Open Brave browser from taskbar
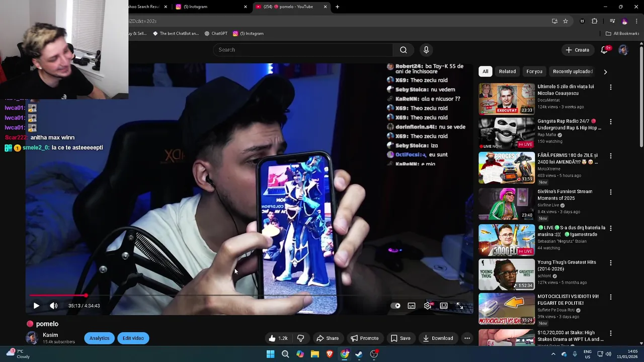Screen dimensions: 644x362 point(330,354)
